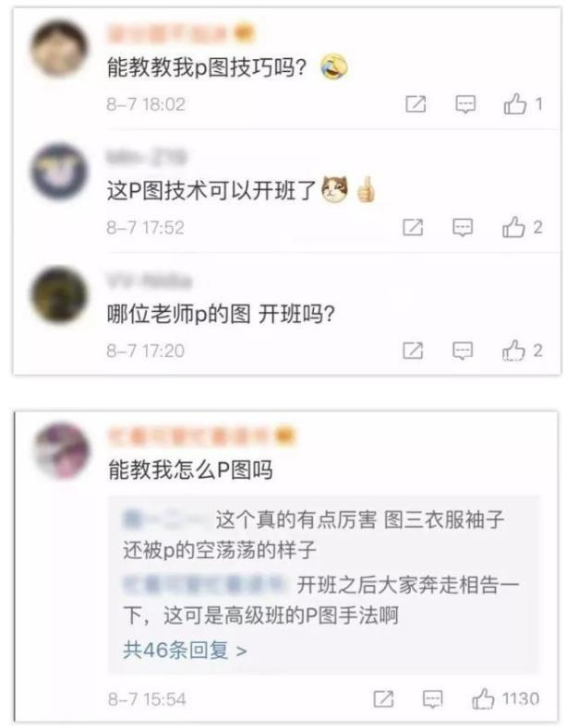
Task: Reply to the 8-7 17:52 comment
Action: point(463,228)
